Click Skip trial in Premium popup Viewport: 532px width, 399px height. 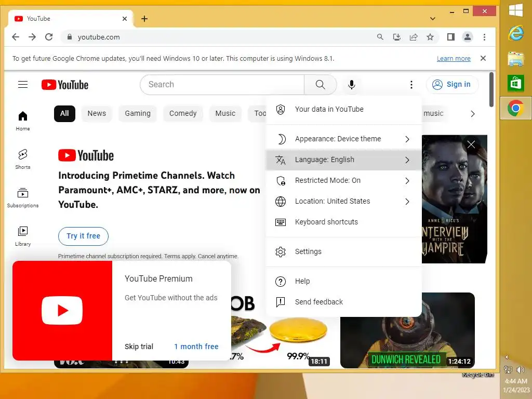click(139, 347)
